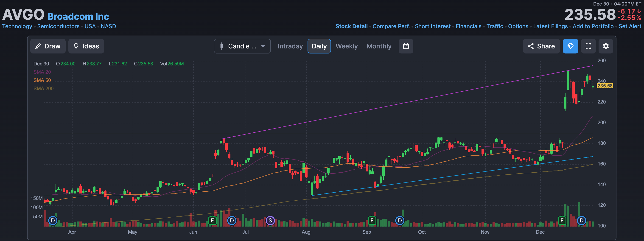Viewport: 644px width, 241px height.
Task: Click the pencil icon in Draw
Action: pos(38,46)
